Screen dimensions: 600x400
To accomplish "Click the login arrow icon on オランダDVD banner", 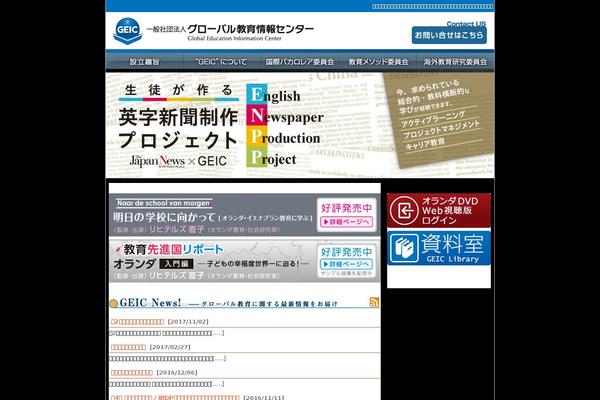I will (x=404, y=210).
